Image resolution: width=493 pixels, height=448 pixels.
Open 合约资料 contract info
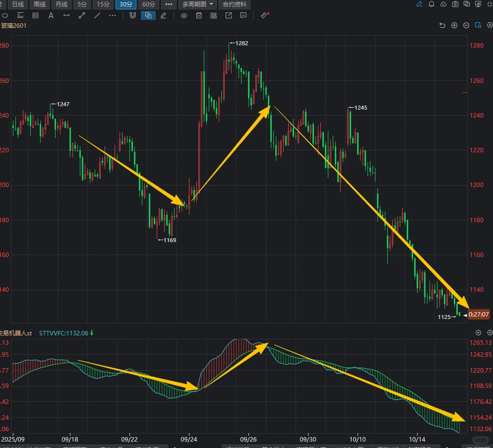(235, 4)
